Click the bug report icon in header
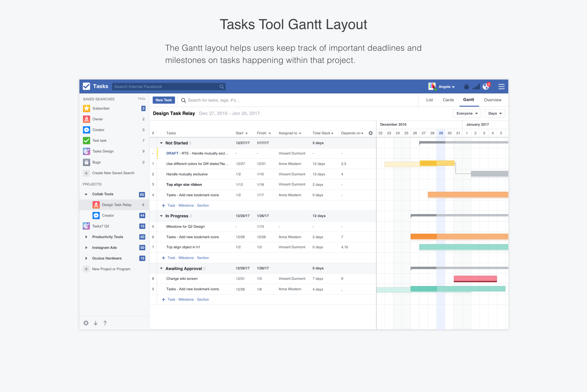The height and width of the screenshot is (392, 587). point(466,87)
